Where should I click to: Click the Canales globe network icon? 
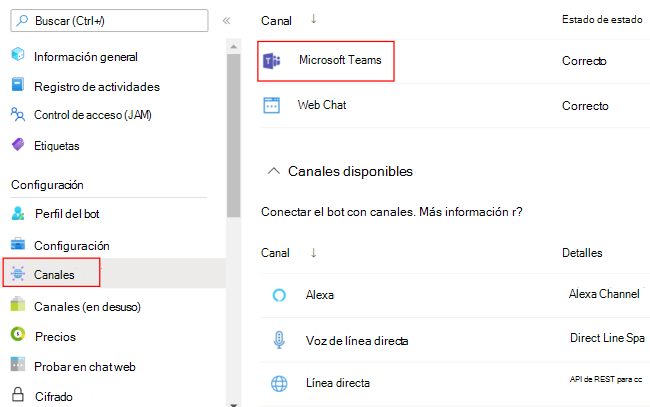tap(18, 274)
